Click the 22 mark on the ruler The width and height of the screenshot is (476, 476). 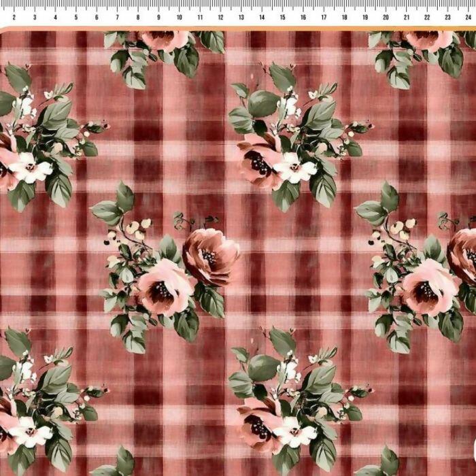427,17
